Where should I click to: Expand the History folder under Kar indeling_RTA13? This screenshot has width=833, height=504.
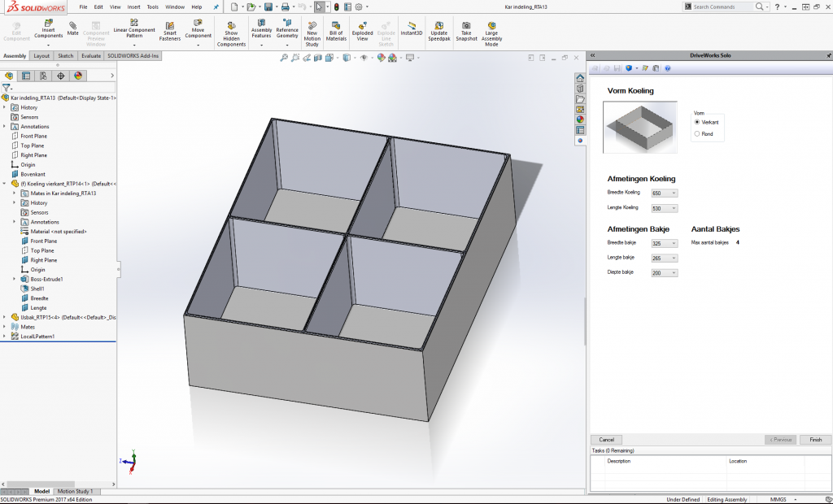(4, 107)
